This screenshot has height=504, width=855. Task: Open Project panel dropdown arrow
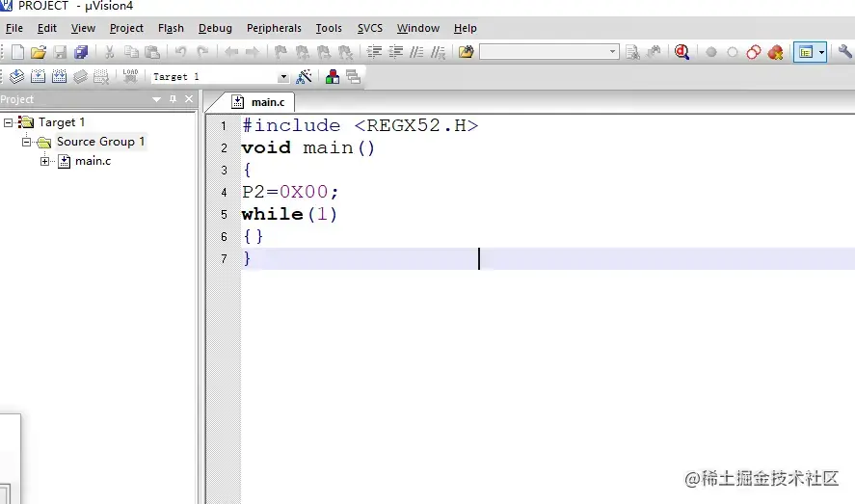click(156, 99)
